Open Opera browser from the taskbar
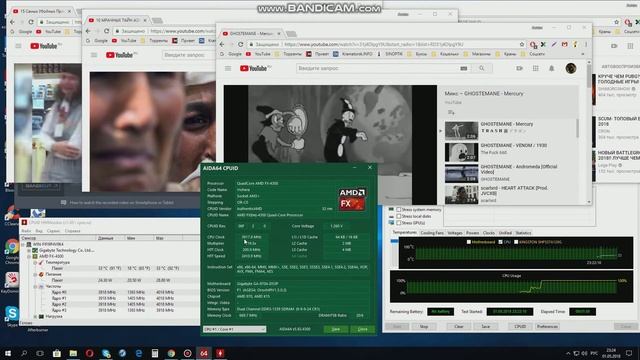Viewport: 640px width, 360px height. pyautogui.click(x=89, y=353)
